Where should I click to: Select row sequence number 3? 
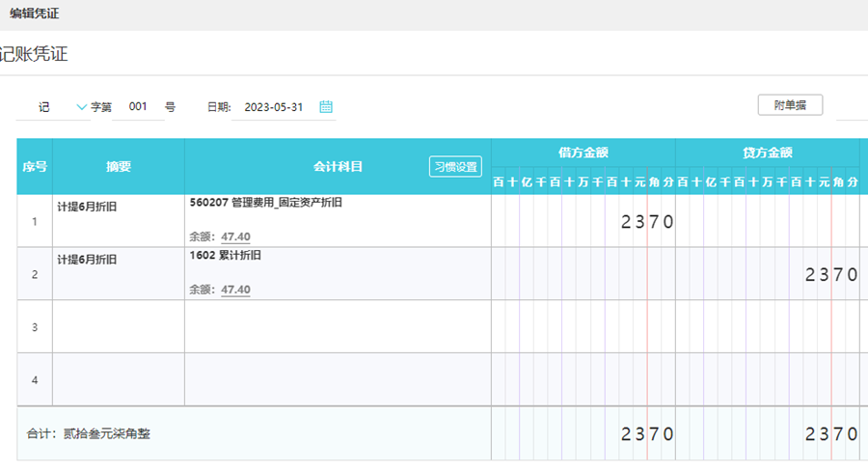(x=35, y=327)
